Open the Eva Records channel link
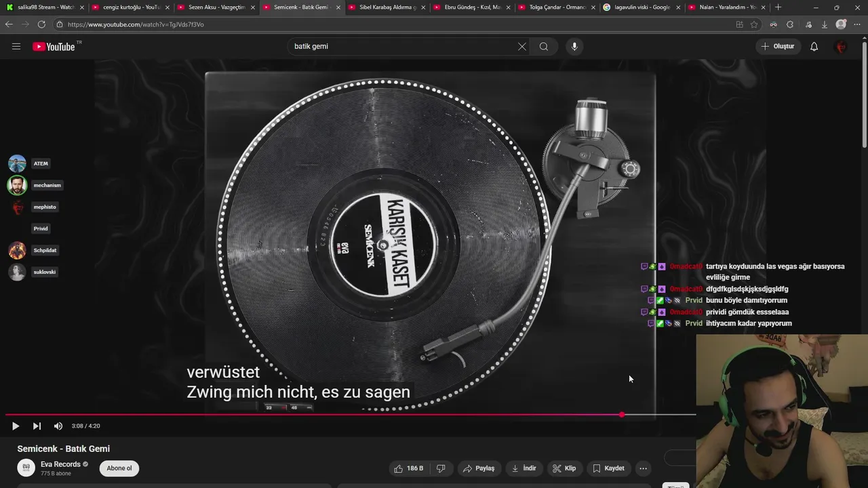868x488 pixels. point(60,464)
